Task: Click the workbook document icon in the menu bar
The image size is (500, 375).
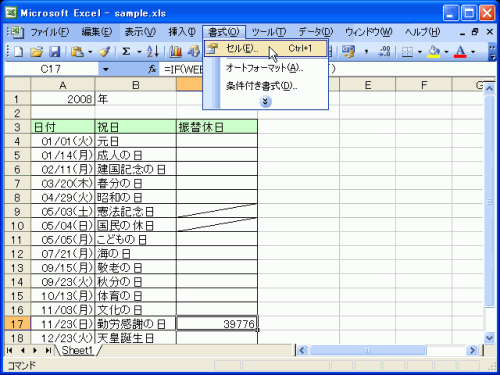Action: tap(16, 32)
